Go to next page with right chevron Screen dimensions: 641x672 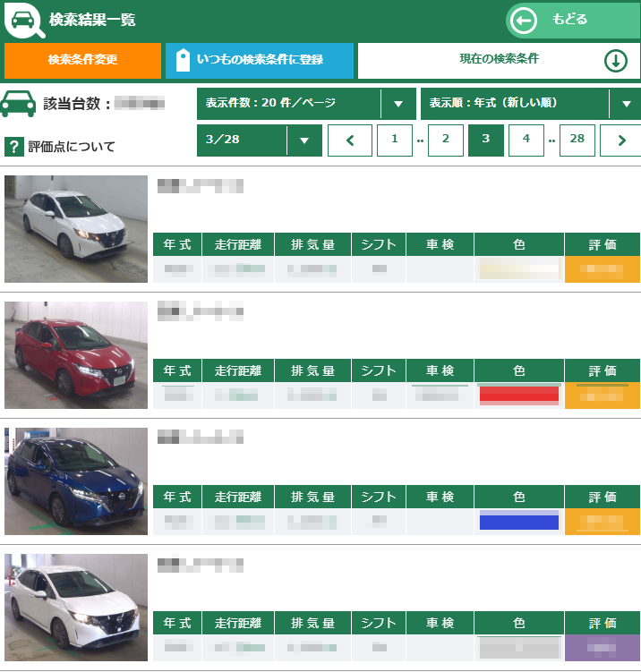point(620,140)
